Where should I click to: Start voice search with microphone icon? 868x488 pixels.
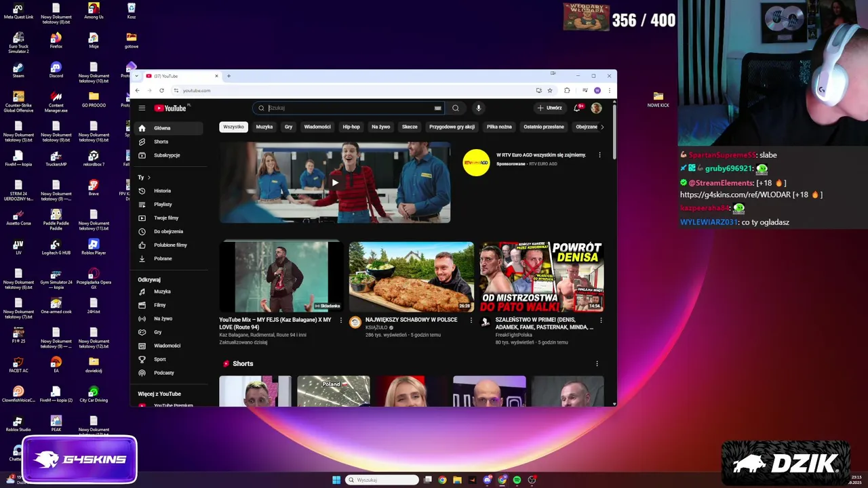pos(478,108)
